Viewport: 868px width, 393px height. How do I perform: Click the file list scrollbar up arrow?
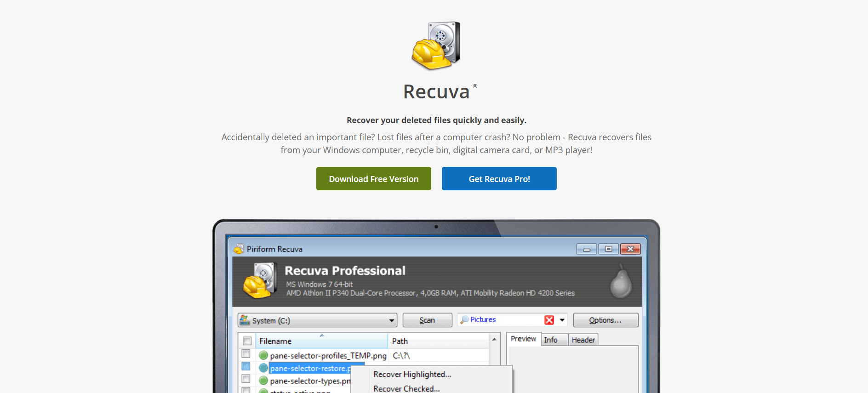494,339
